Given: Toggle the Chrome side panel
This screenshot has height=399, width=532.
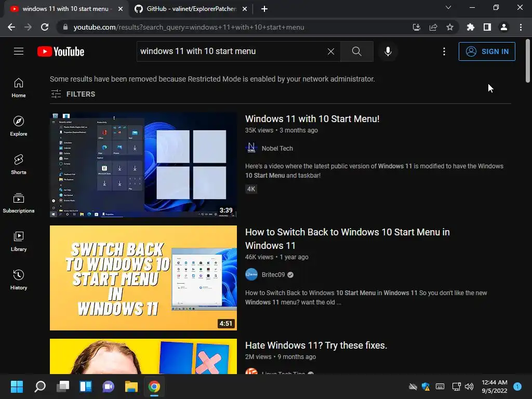Looking at the screenshot, I should pos(487,27).
